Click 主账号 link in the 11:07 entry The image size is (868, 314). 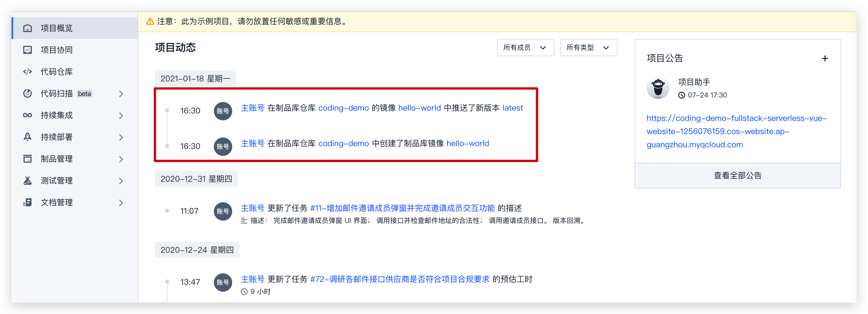(252, 208)
